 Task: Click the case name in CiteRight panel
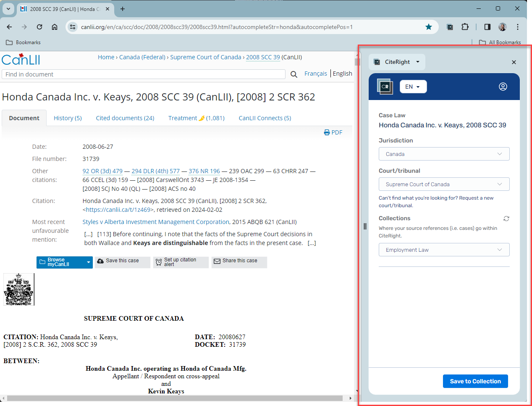(x=443, y=125)
